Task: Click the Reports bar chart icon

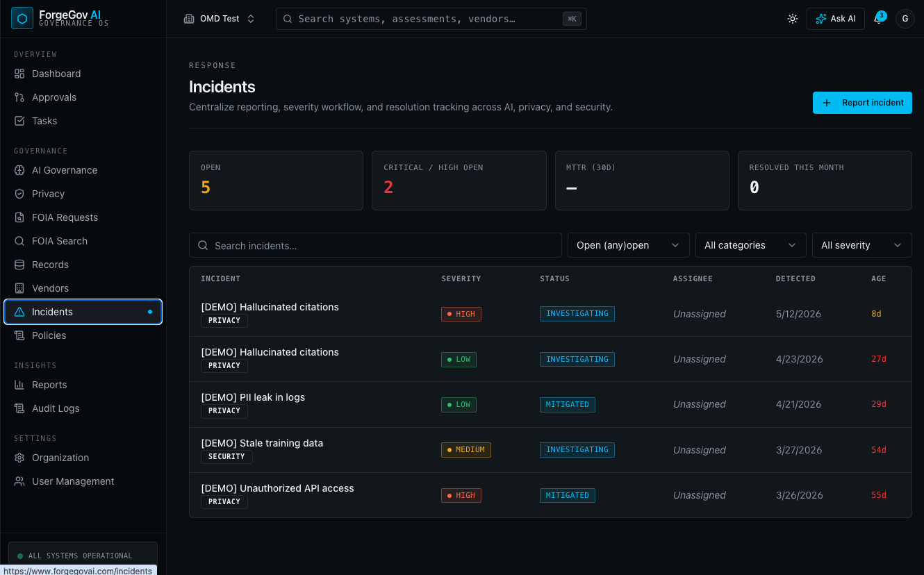Action: tap(19, 385)
